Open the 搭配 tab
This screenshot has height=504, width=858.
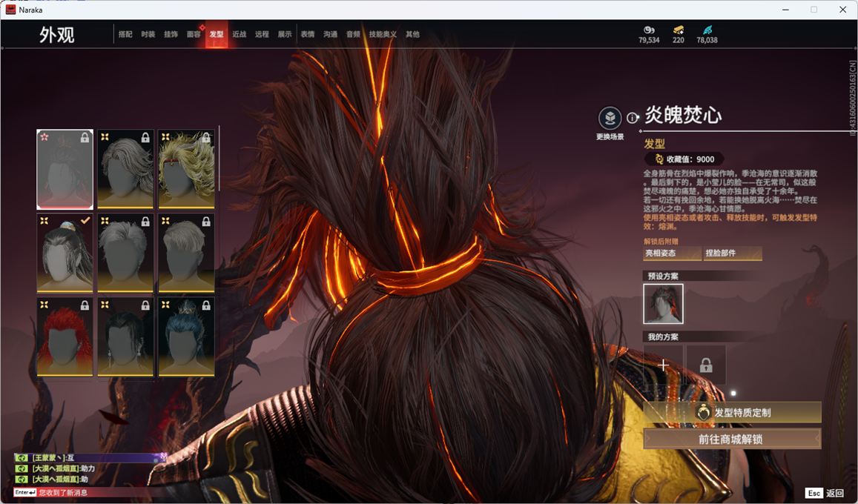[x=125, y=34]
